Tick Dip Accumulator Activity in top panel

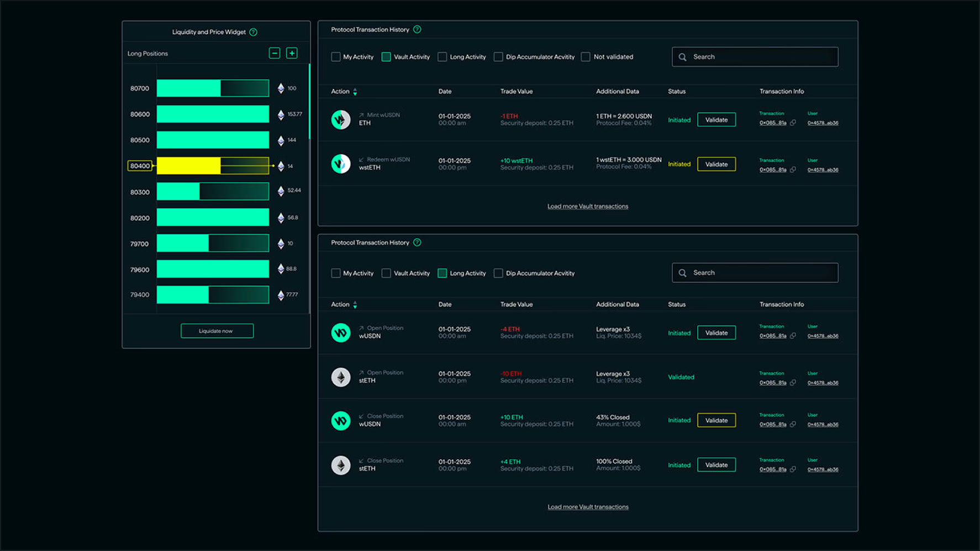point(498,57)
